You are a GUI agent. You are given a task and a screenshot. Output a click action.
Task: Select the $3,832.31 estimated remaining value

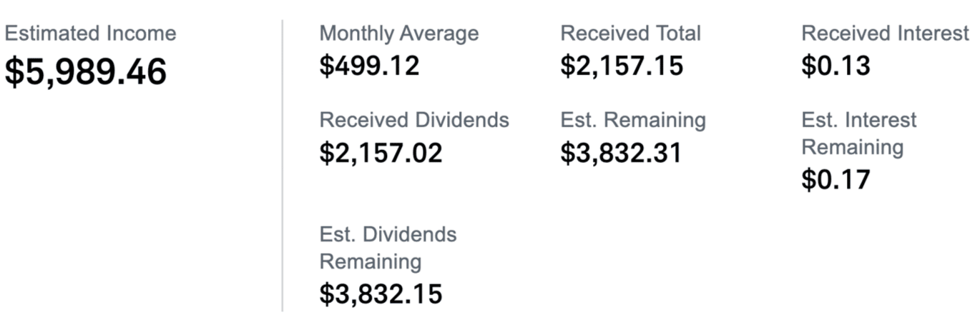click(621, 153)
